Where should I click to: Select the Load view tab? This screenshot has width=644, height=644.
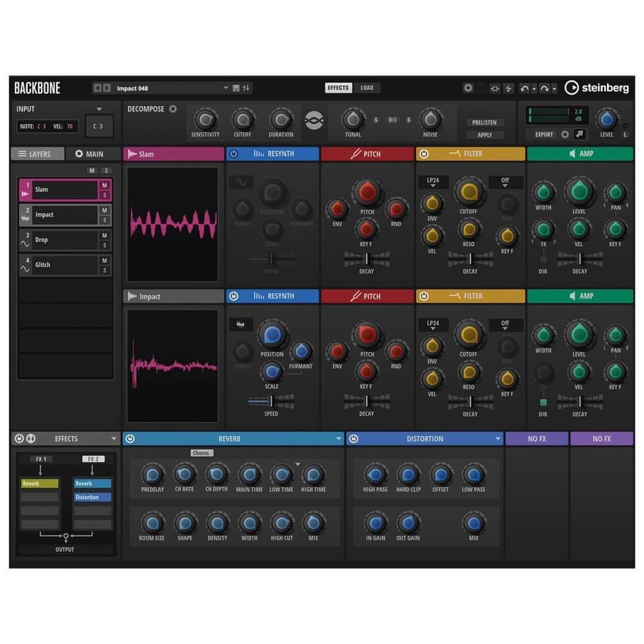click(x=367, y=88)
